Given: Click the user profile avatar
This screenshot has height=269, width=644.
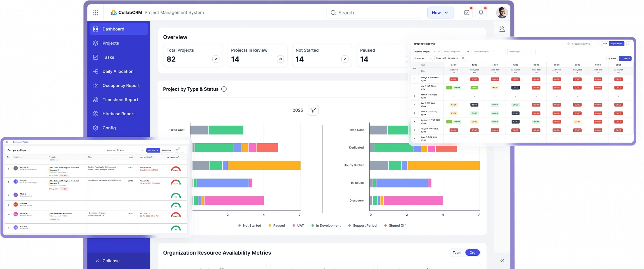Looking at the screenshot, I should point(502,13).
